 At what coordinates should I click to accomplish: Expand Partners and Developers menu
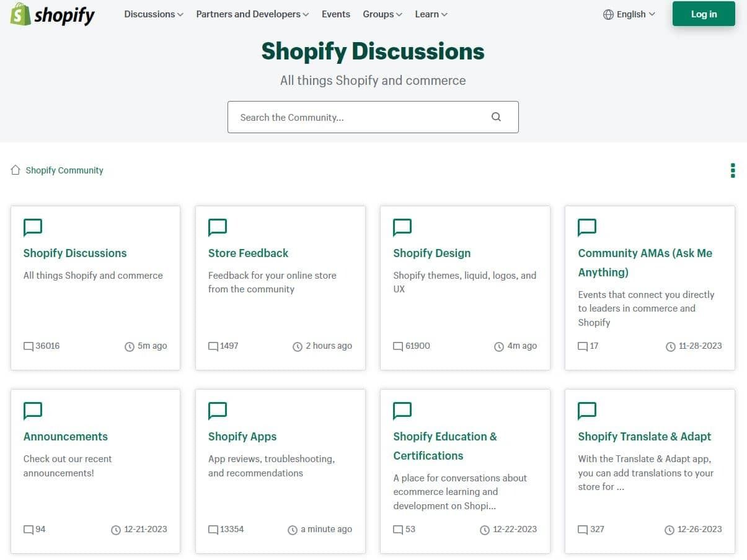coord(252,14)
